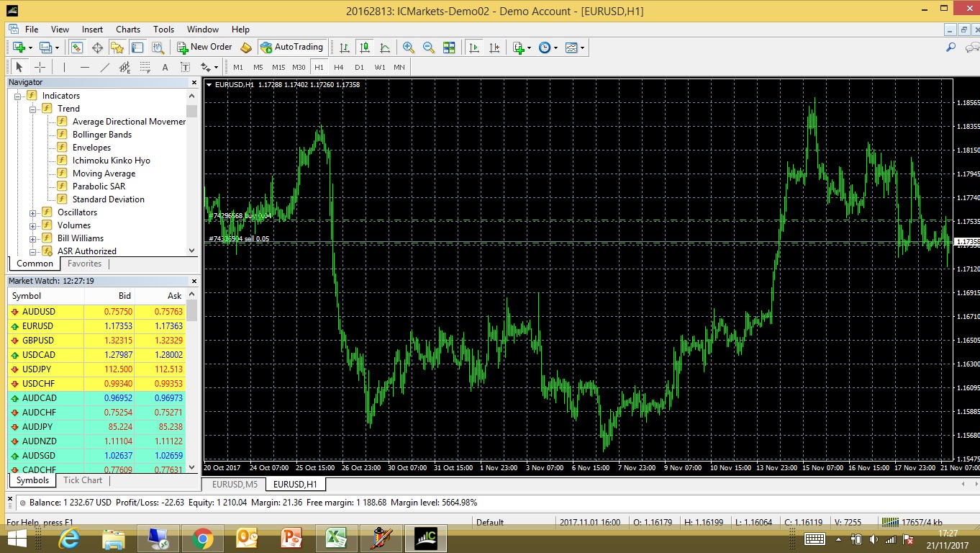This screenshot has height=553, width=980.
Task: Open the Insert menu
Action: point(92,30)
